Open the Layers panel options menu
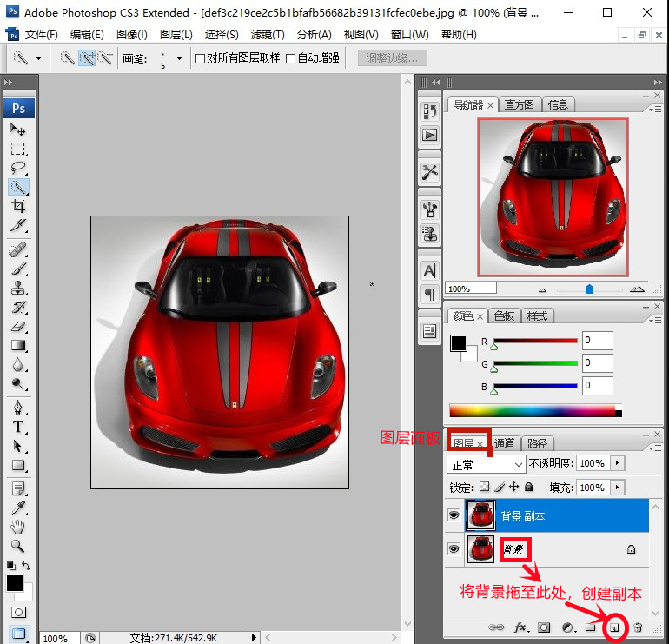The width and height of the screenshot is (669, 644). coord(655,448)
